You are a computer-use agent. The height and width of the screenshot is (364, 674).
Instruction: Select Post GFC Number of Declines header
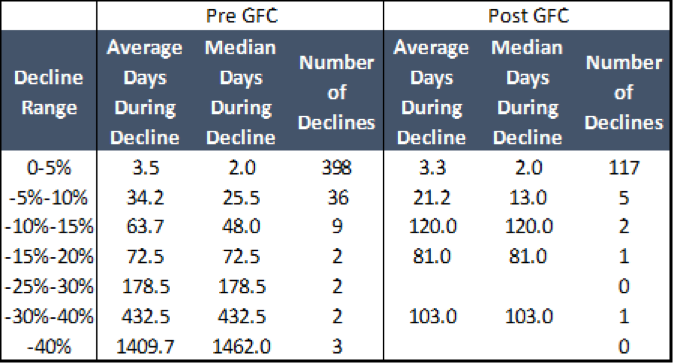(624, 92)
